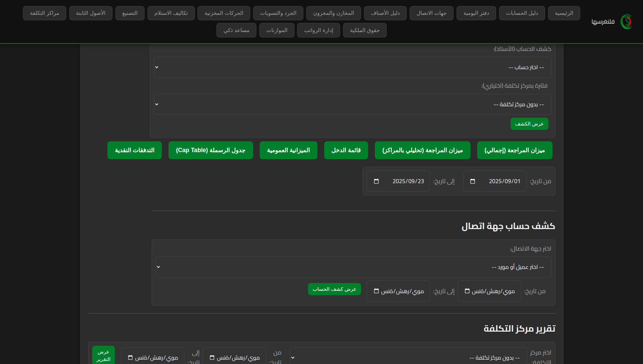This screenshot has width=643, height=364.
Task: Open دفتر اليومية navigation item
Action: click(476, 13)
